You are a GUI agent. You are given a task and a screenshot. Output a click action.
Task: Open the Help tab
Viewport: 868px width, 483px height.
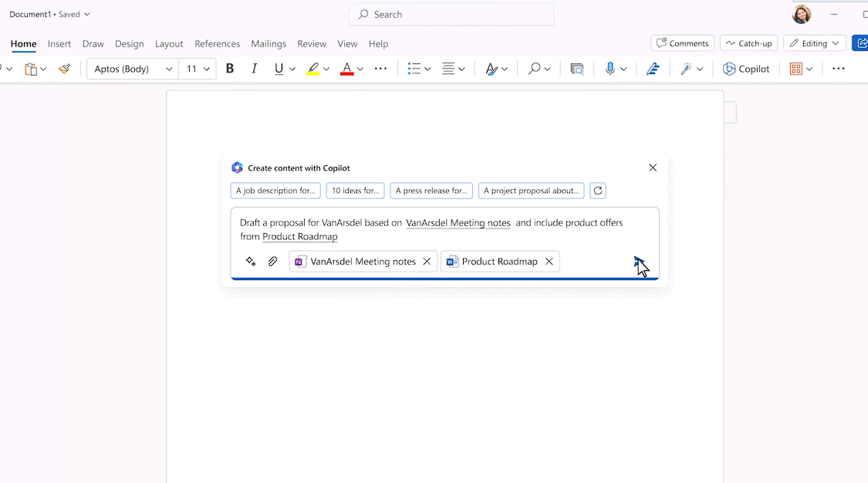click(x=379, y=44)
